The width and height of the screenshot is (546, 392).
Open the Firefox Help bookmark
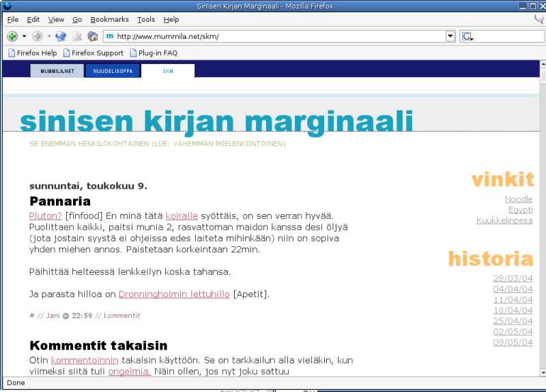[32, 52]
